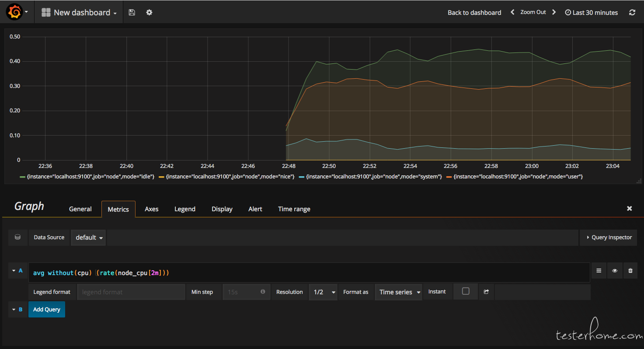Open the Axes tab
The image size is (644, 349).
click(x=152, y=209)
